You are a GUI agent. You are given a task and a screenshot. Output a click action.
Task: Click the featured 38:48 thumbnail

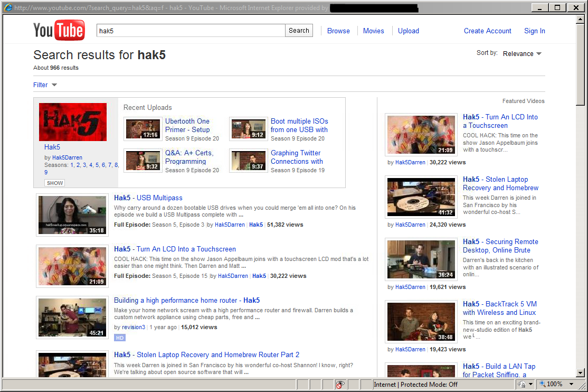(421, 321)
